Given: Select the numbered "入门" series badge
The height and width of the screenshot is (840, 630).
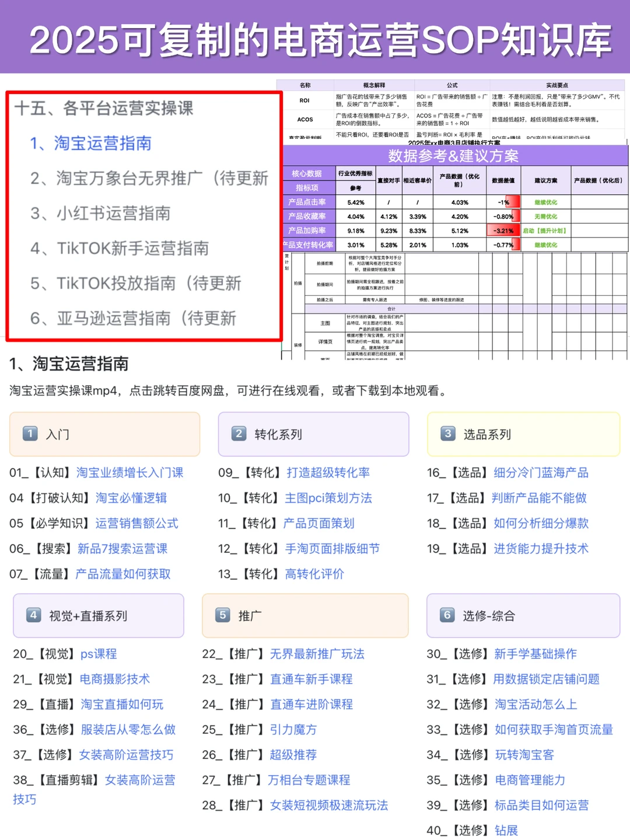Looking at the screenshot, I should click(31, 434).
